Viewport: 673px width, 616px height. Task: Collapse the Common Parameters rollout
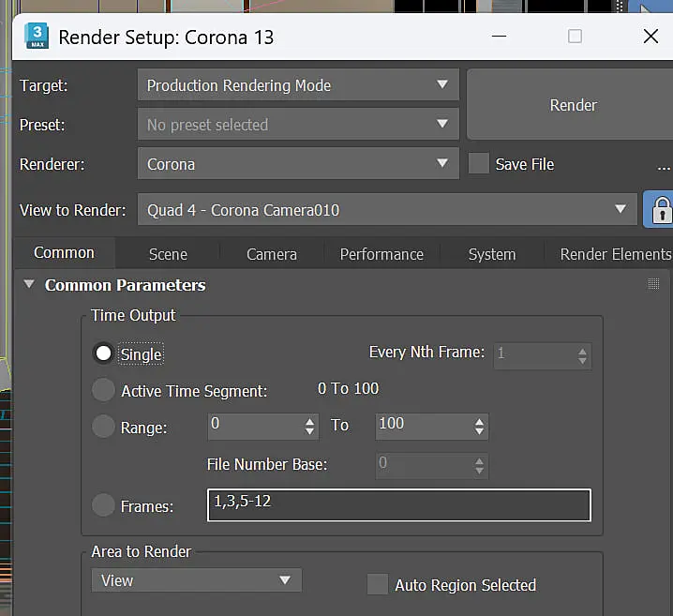[29, 284]
